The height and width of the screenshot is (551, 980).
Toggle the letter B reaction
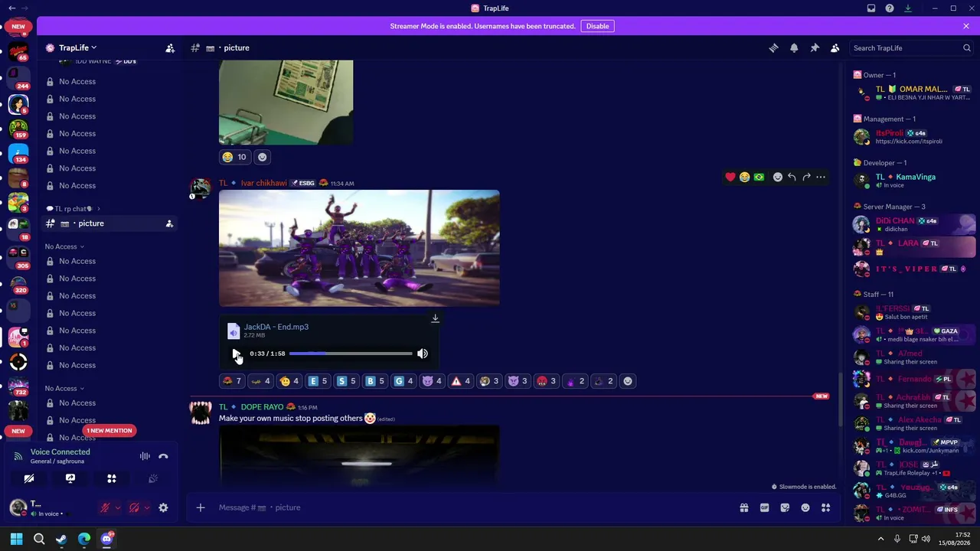(x=375, y=381)
